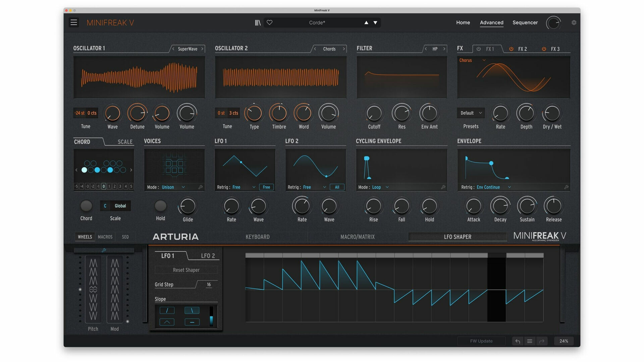Screen dimensions: 644x362
Task: Open Envelope Retrig Env Continue dropdown
Action: point(494,187)
